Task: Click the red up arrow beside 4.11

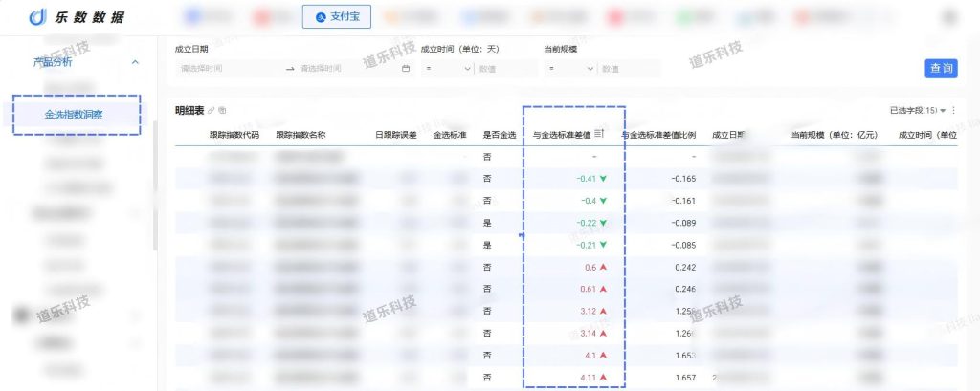Action: click(603, 378)
